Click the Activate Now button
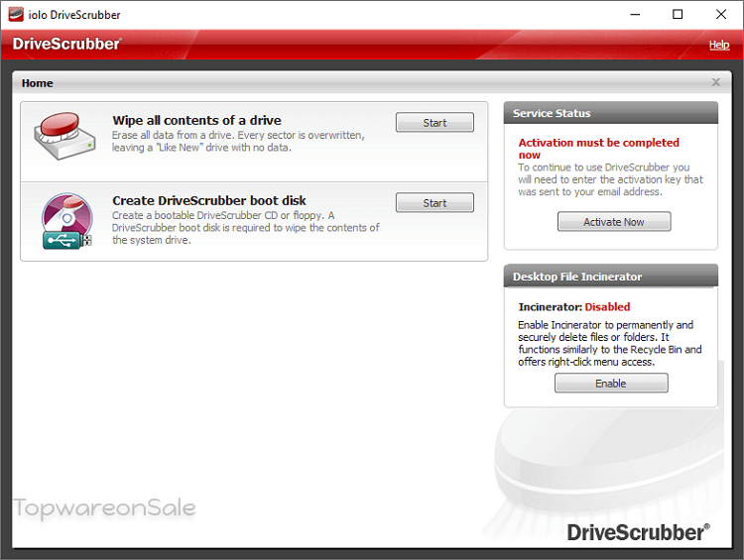Screen dimensions: 744x560 click(614, 221)
